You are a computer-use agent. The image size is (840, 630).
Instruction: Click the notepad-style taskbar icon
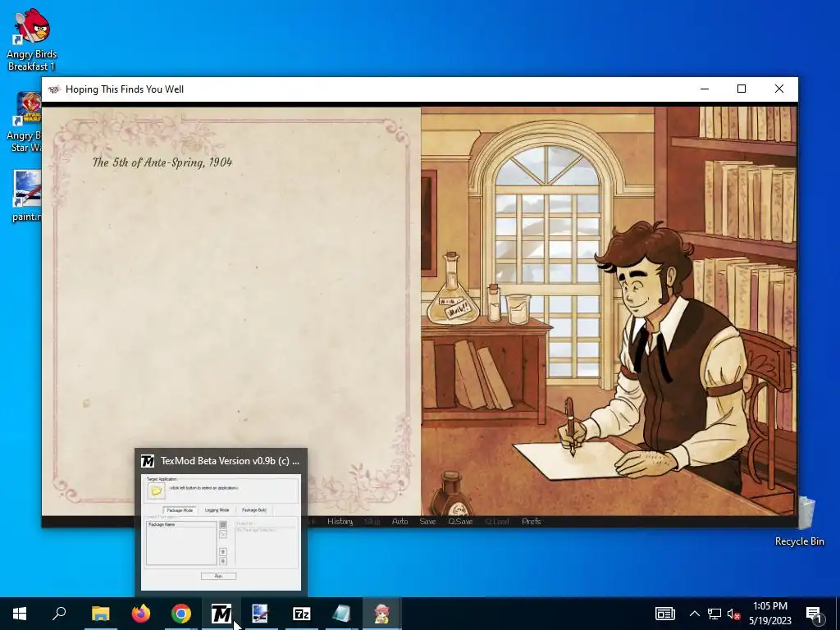(x=341, y=614)
